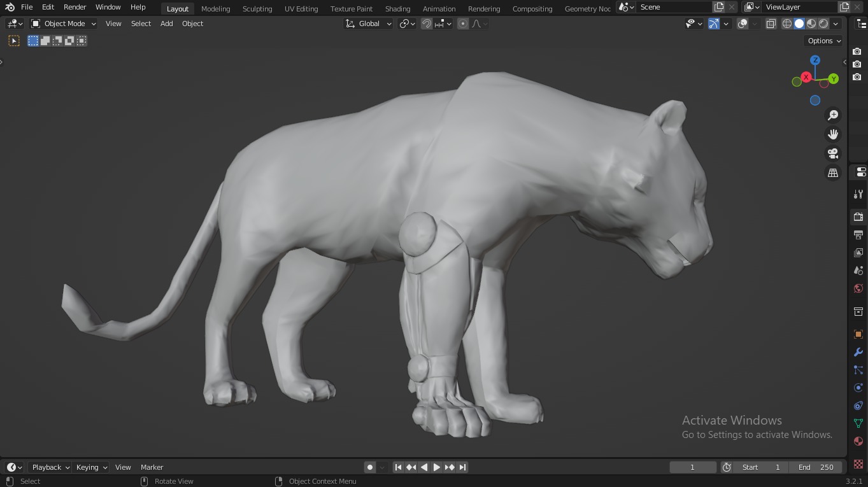Screen dimensions: 868x487
Task: Choose the Intersect selection mode
Action: (x=82, y=41)
